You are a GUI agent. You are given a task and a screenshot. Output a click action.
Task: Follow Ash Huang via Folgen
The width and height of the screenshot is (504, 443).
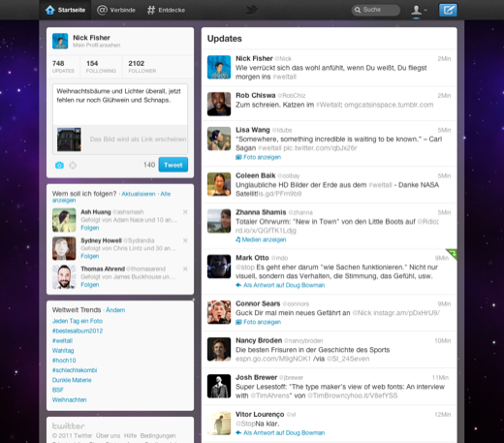(90, 228)
